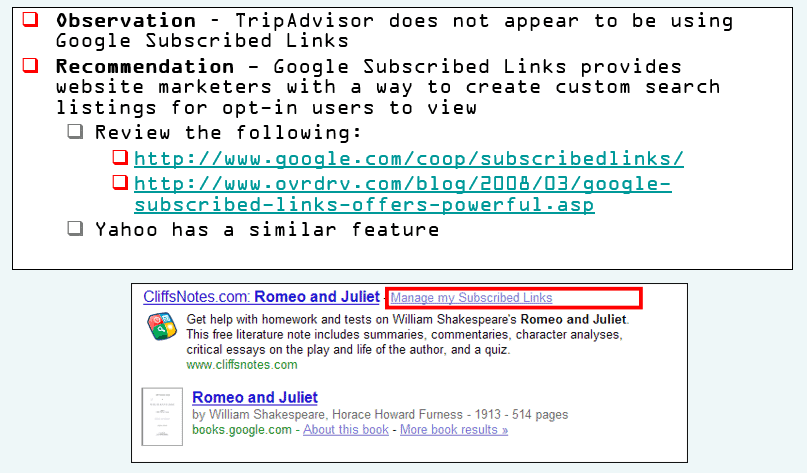Click the red bullet before the ovrdrv.com link

point(120,183)
